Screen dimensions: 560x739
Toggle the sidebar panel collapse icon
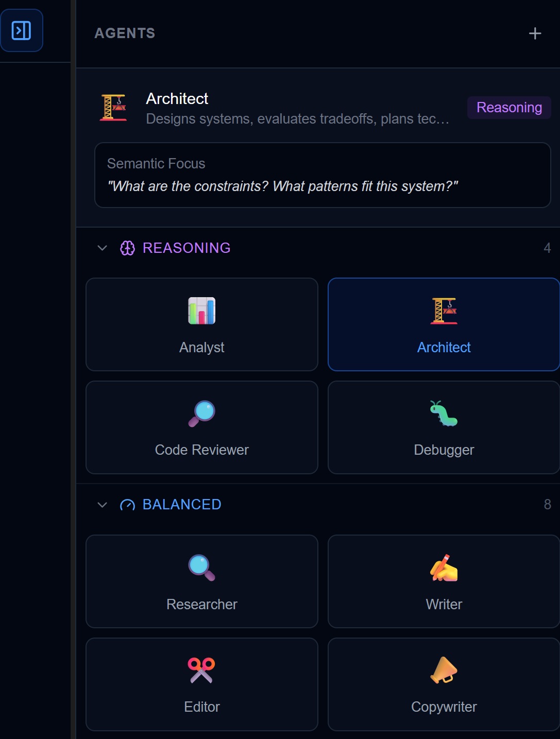click(x=22, y=30)
